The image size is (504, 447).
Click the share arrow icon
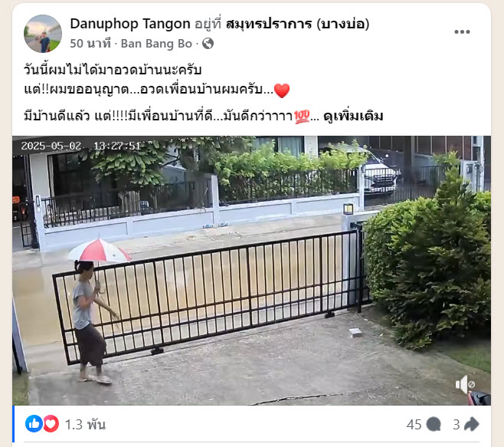point(472,424)
